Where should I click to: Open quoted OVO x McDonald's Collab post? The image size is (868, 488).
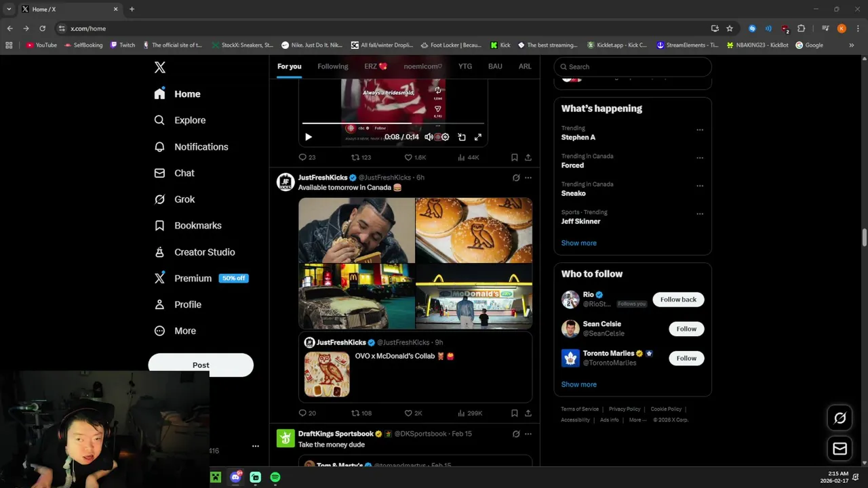click(x=415, y=367)
